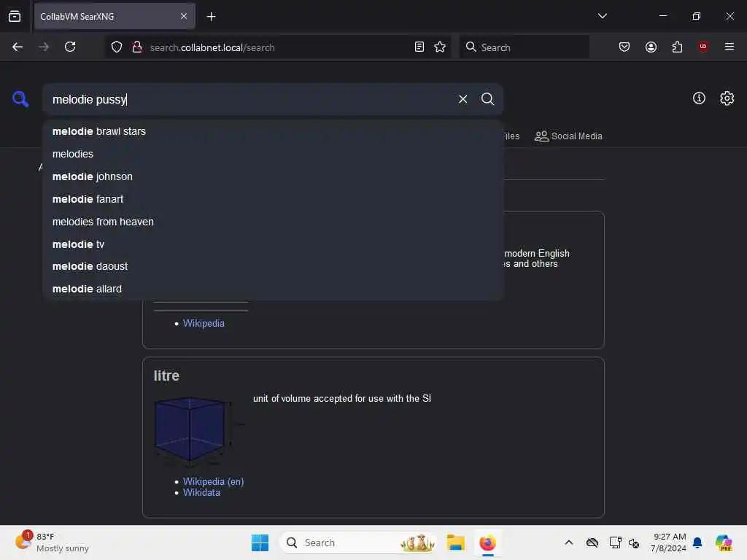Go forward to the next page

tap(44, 47)
